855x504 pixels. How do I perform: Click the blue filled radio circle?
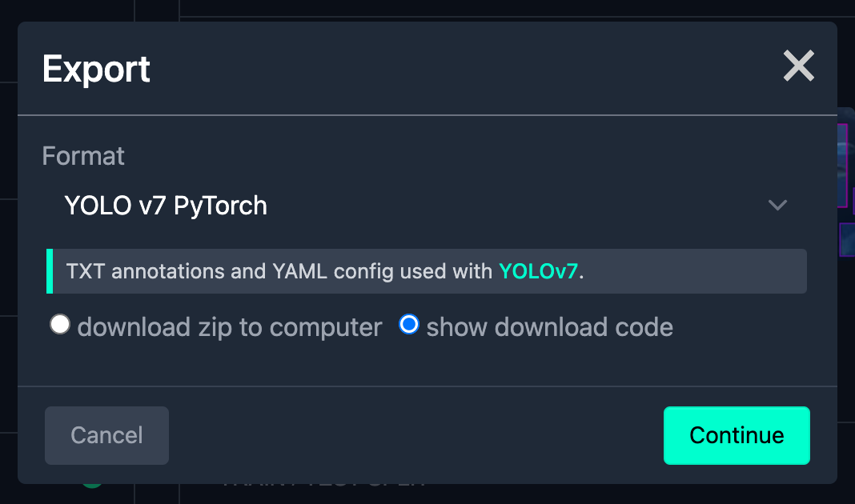409,325
